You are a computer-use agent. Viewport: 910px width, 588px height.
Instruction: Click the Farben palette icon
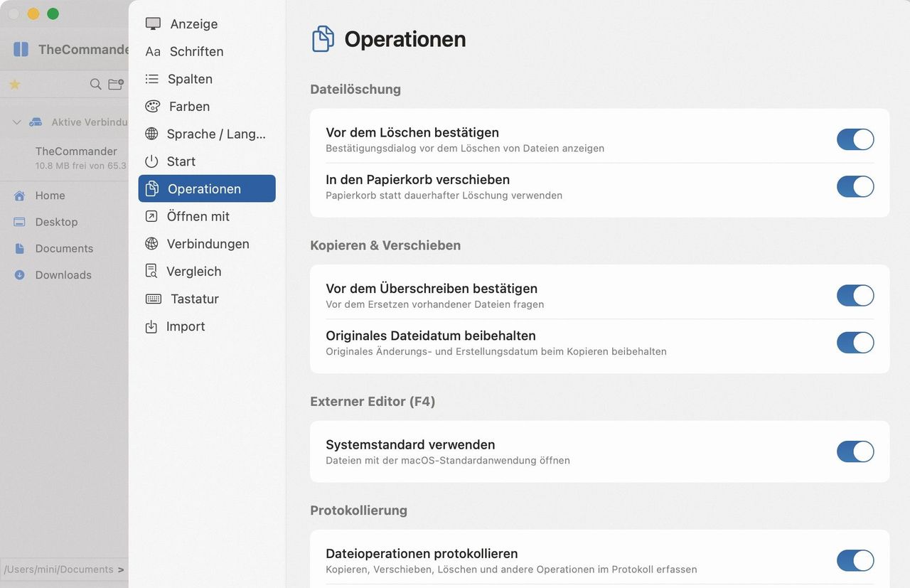pyautogui.click(x=153, y=107)
